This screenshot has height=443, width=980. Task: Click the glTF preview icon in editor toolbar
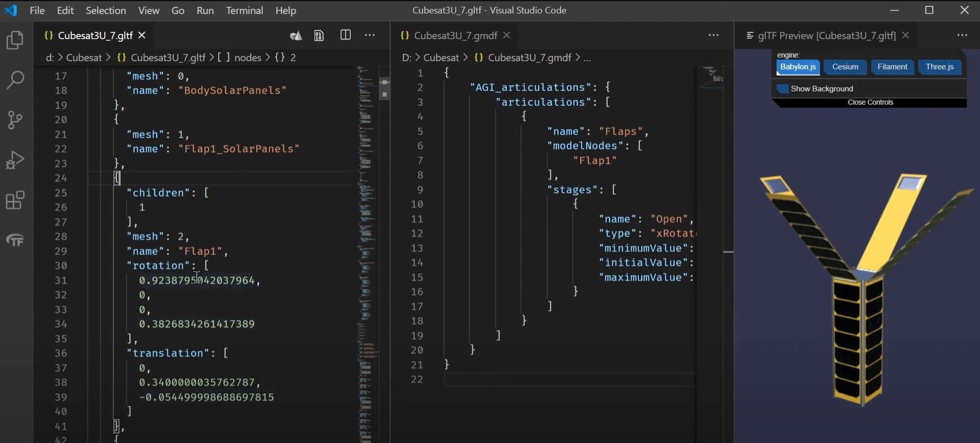tap(296, 36)
